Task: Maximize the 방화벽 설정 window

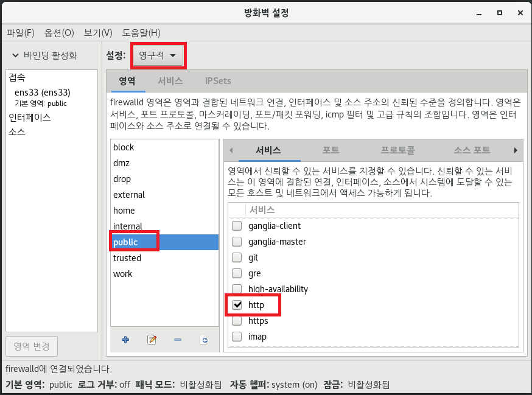Action: [x=499, y=13]
